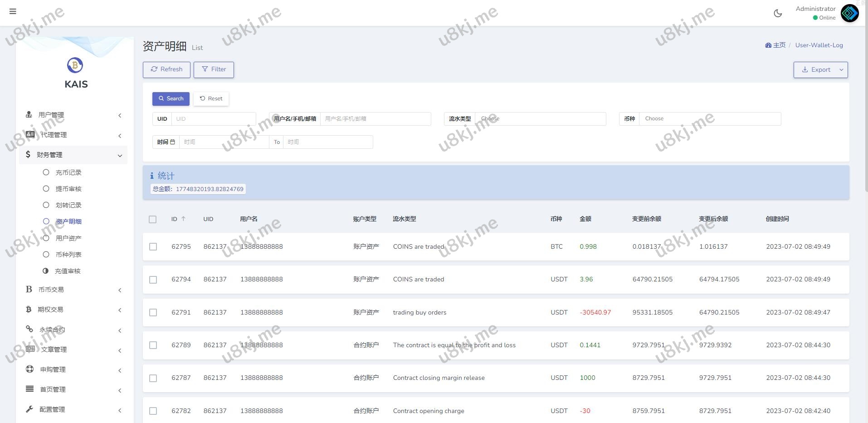The image size is (868, 423).
Task: Click the blue Search button
Action: (171, 98)
